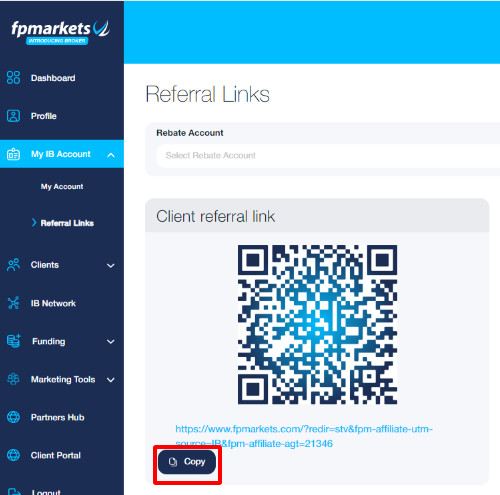Screen dimensions: 500x495
Task: Click the IB Network nodes icon
Action: pos(13,303)
